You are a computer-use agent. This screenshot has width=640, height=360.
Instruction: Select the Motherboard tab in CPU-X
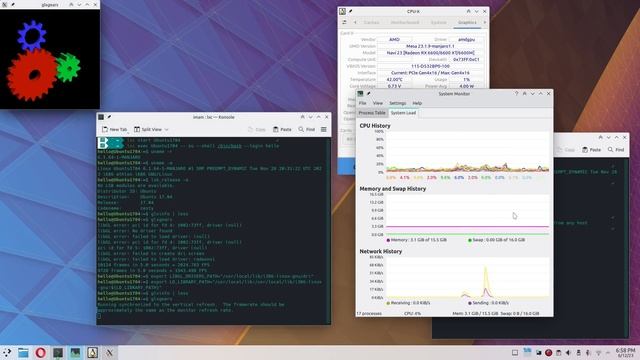tap(405, 22)
